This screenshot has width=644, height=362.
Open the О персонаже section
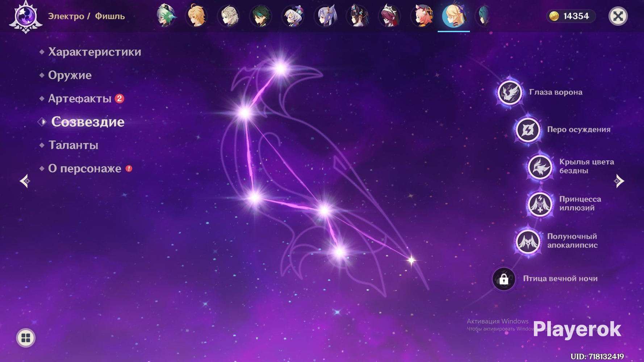(85, 169)
